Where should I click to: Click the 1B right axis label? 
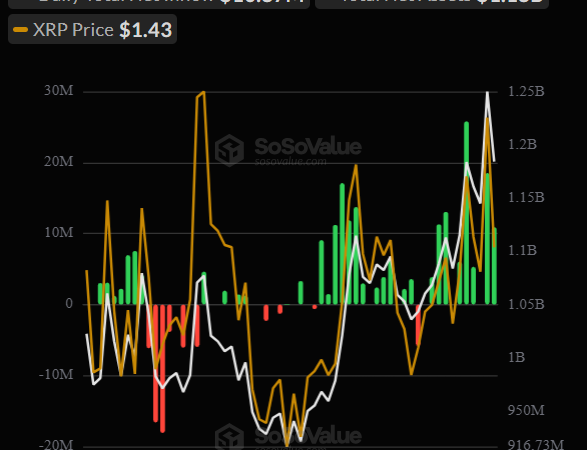[x=517, y=358]
